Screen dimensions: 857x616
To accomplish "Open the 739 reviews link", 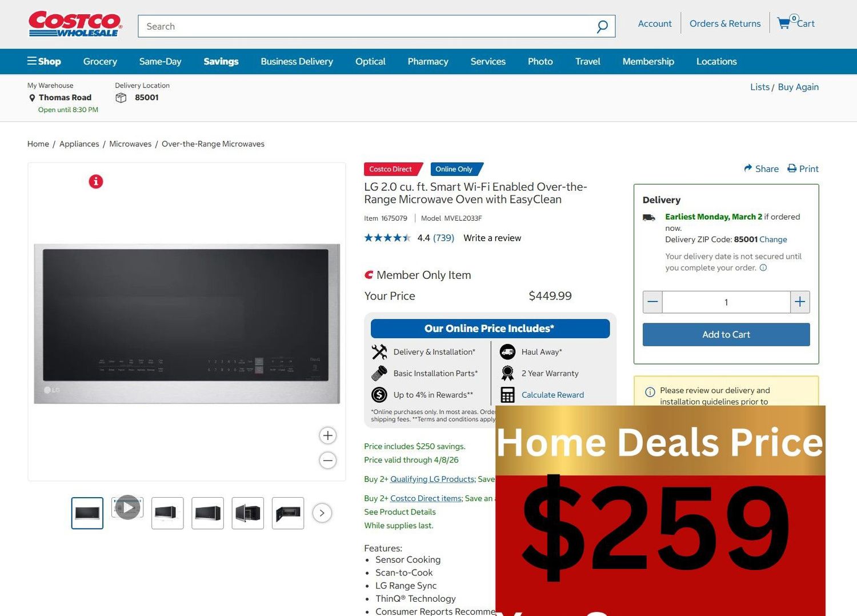I will point(443,238).
